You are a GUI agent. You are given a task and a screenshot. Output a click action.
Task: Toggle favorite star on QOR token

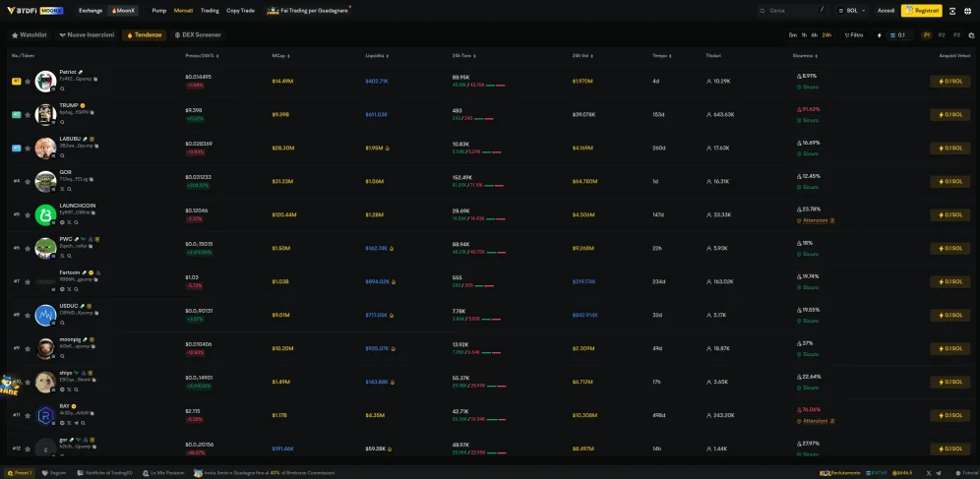click(x=28, y=181)
